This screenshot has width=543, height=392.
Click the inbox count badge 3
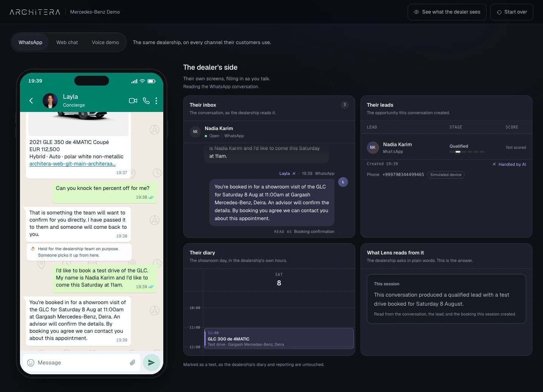[x=344, y=105]
